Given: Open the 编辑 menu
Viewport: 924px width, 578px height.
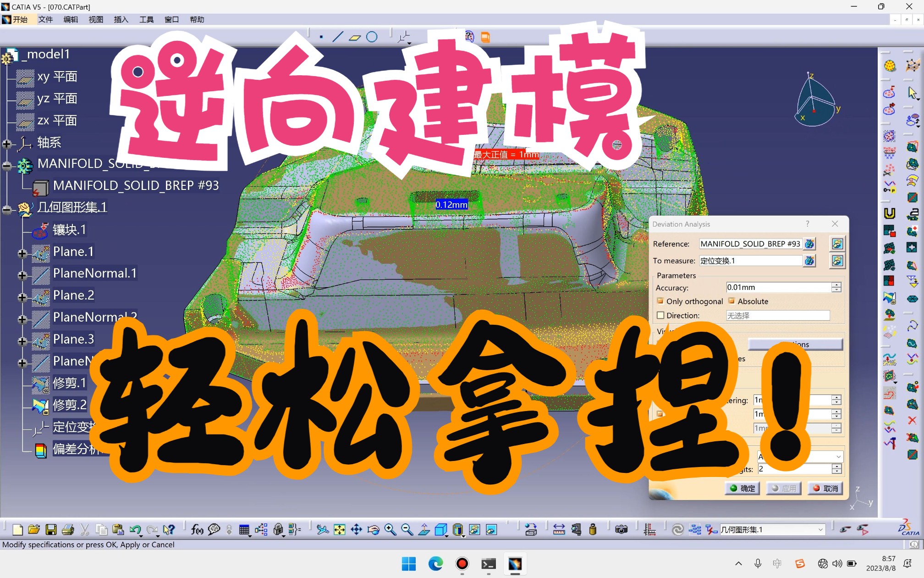Looking at the screenshot, I should [71, 19].
